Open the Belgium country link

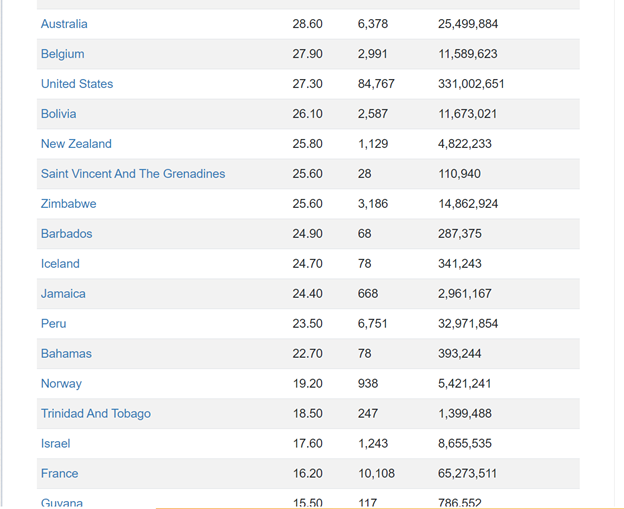click(62, 54)
